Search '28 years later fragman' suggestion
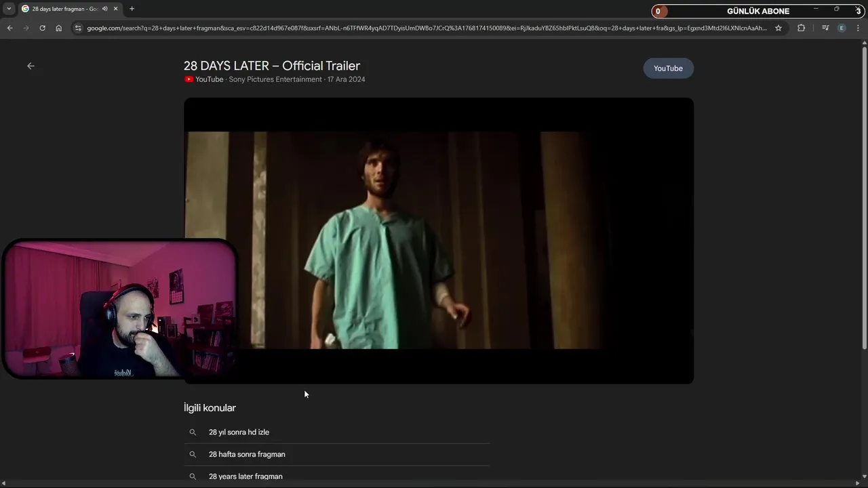Image resolution: width=868 pixels, height=488 pixels. point(245,476)
